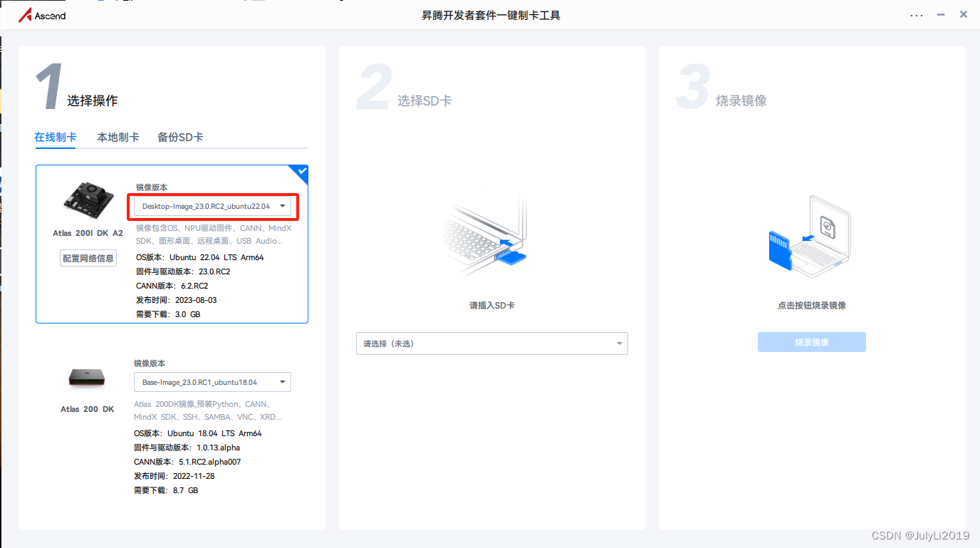The height and width of the screenshot is (548, 980).
Task: Click the Atlas 200I DK A2 label
Action: [x=88, y=233]
